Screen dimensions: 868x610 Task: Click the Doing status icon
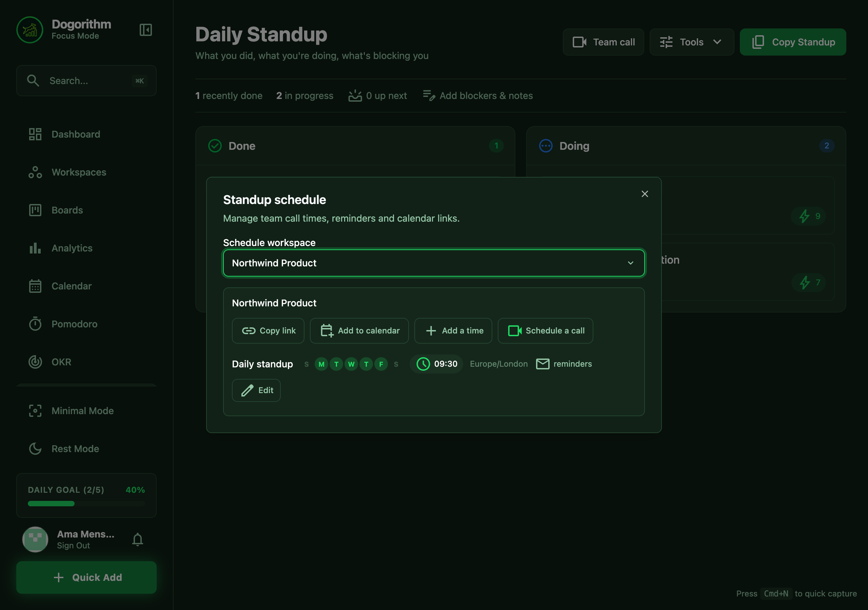[x=546, y=146]
